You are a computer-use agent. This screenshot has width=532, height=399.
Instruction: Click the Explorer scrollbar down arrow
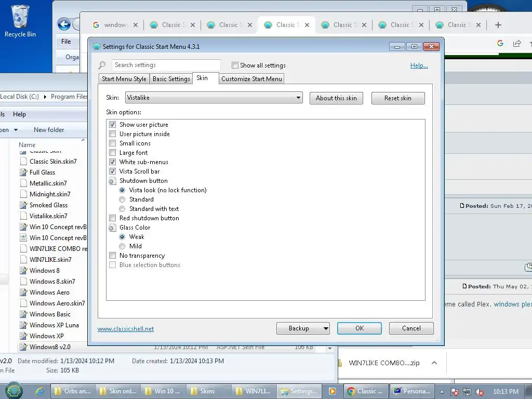click(330, 348)
